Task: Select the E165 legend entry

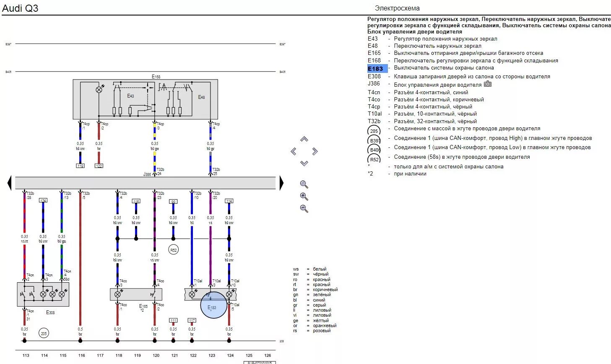Action: click(455, 53)
